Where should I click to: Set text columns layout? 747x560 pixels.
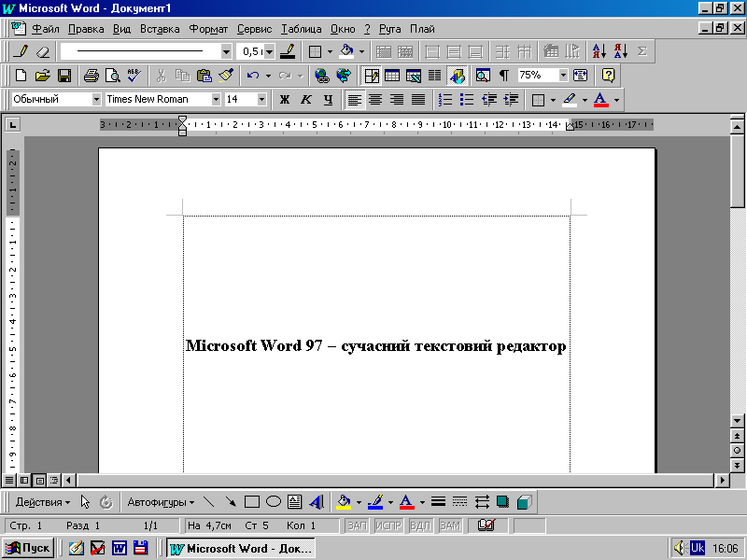(x=434, y=76)
